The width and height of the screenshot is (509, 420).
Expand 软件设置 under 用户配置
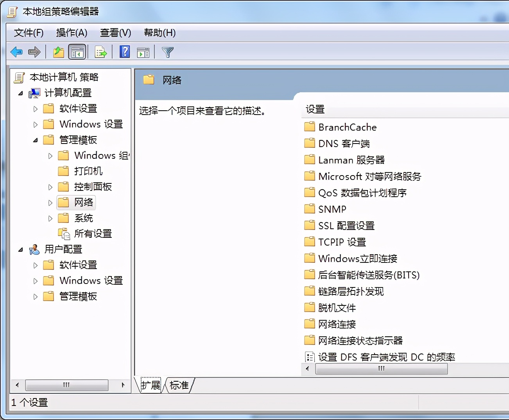[35, 265]
